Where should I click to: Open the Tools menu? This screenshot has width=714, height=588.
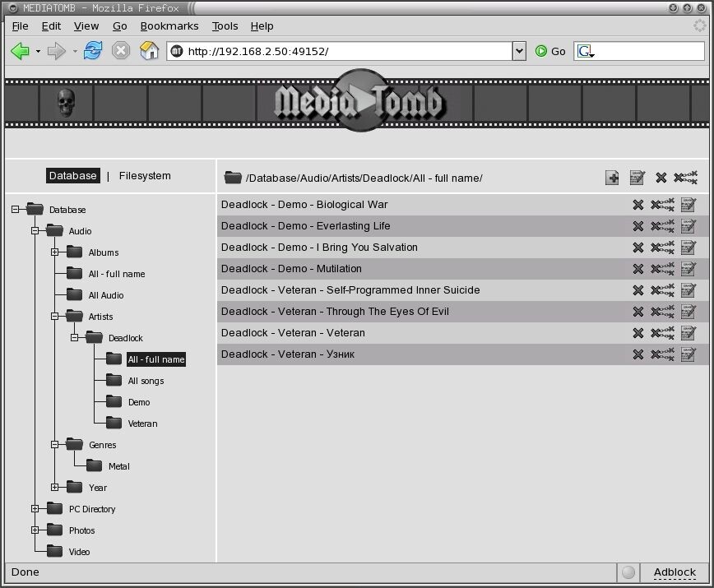225,26
